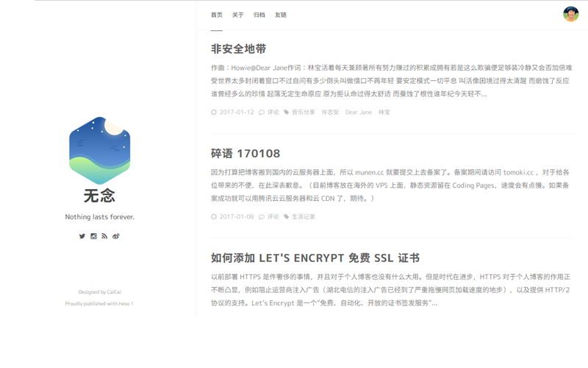
Task: Click the hexagon blog logo
Action: coord(99,150)
